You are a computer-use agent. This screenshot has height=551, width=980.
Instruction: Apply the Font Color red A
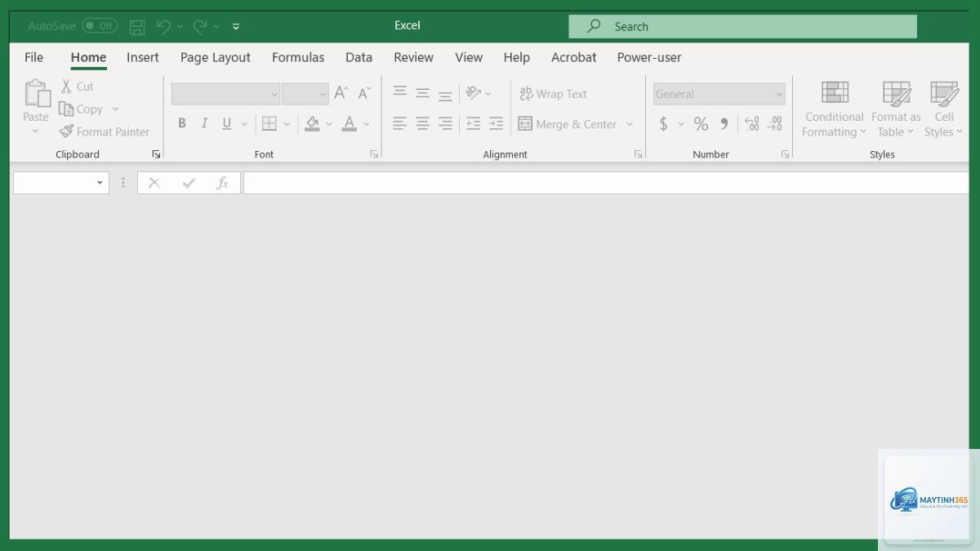click(350, 123)
